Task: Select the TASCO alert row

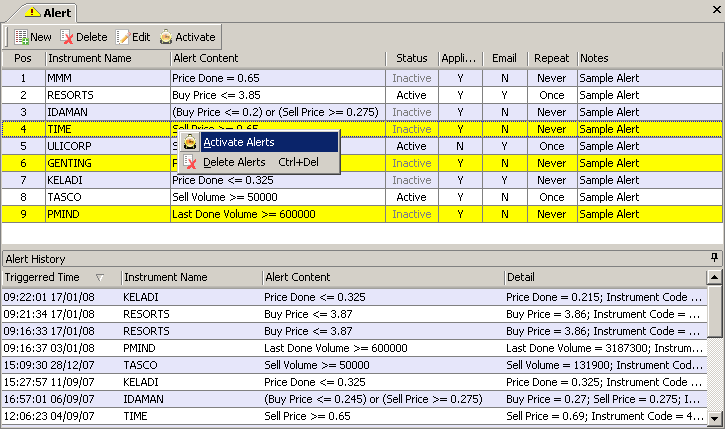Action: click(x=362, y=197)
